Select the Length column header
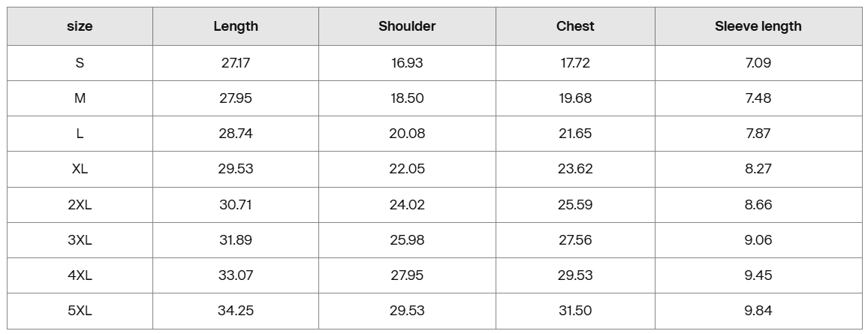This screenshot has height=334, width=868. (236, 26)
